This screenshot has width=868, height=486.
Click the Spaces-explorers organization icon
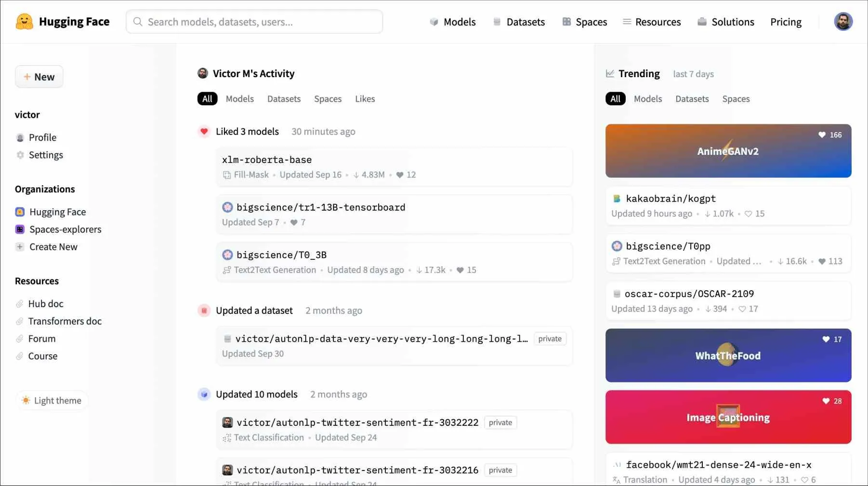[20, 229]
